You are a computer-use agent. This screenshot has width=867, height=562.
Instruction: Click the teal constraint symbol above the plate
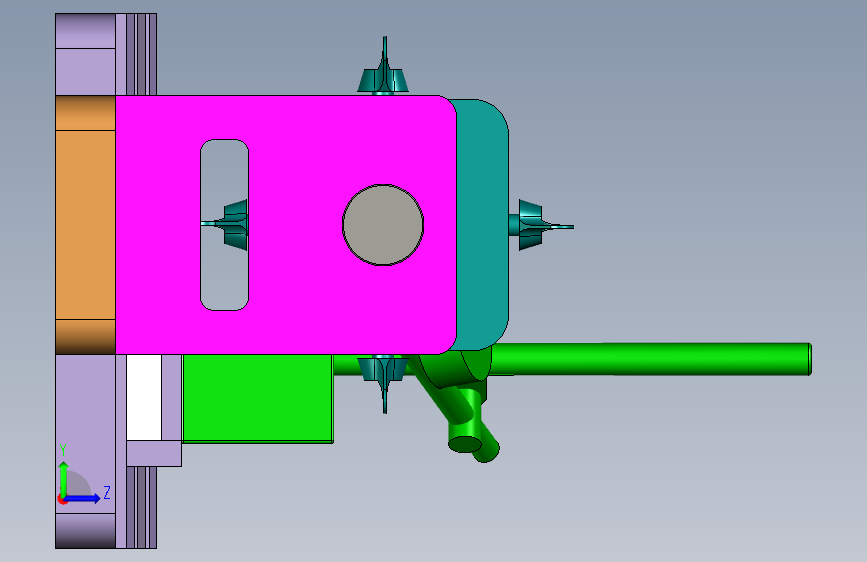click(383, 67)
